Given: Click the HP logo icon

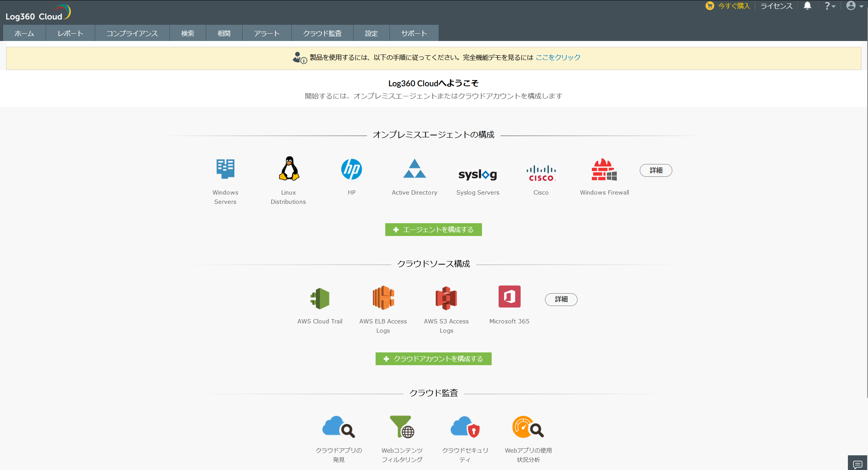Looking at the screenshot, I should point(351,169).
